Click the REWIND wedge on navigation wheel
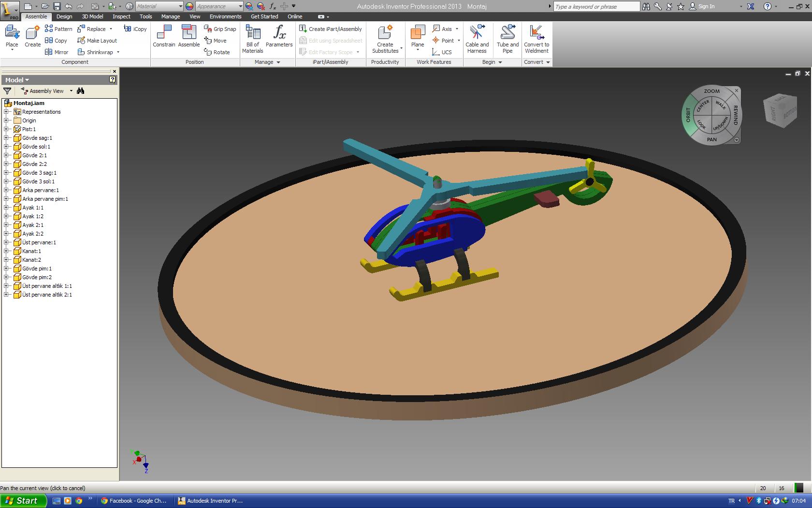812x508 pixels. pos(735,115)
